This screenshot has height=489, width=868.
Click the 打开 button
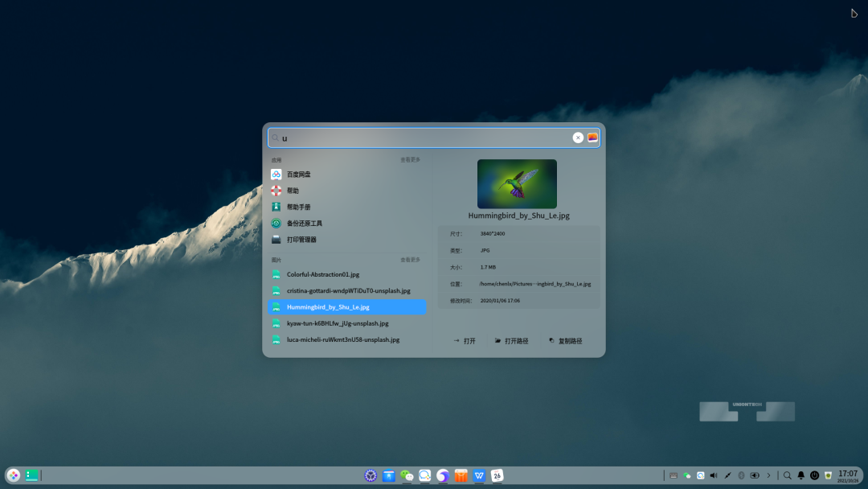[465, 340]
